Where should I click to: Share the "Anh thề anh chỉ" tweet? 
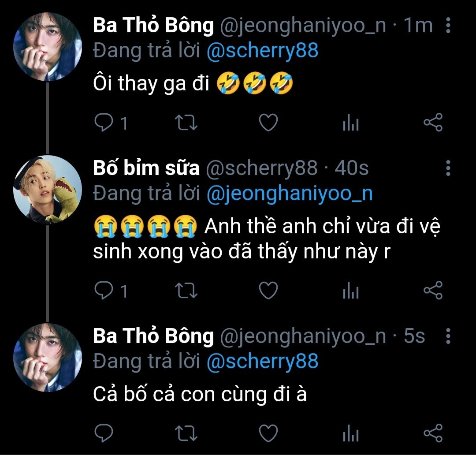pyautogui.click(x=433, y=291)
